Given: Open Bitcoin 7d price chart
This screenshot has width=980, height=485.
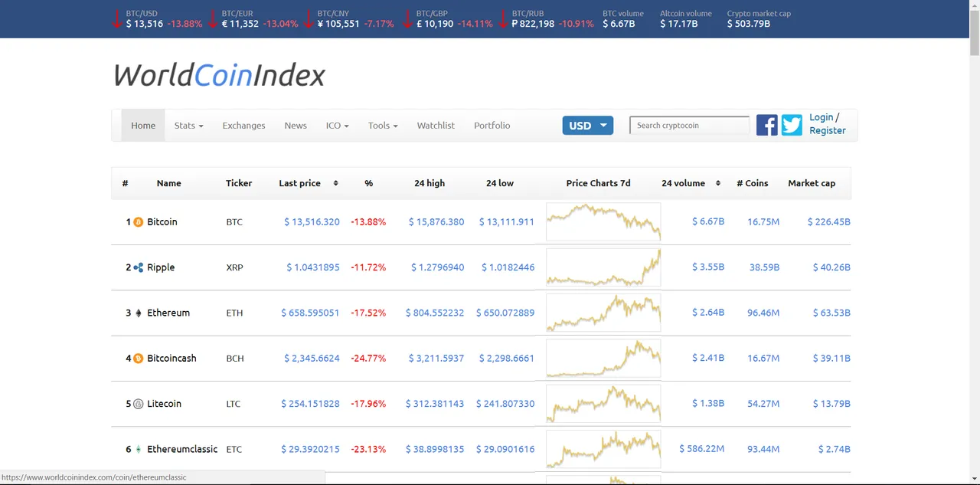Looking at the screenshot, I should [603, 222].
